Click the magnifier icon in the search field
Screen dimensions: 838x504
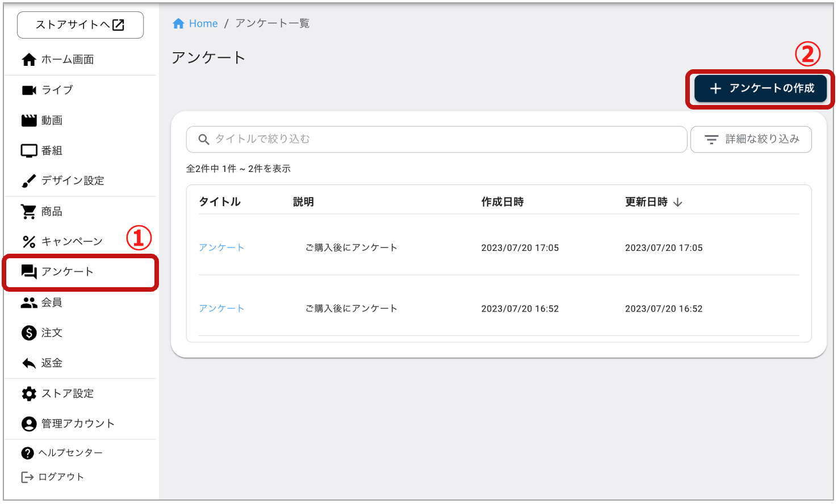[204, 140]
